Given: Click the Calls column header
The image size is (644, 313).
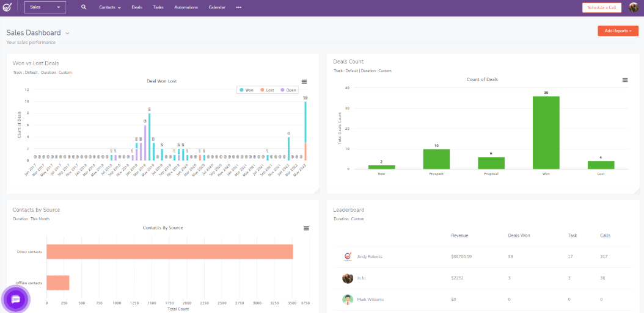Looking at the screenshot, I should [x=605, y=236].
